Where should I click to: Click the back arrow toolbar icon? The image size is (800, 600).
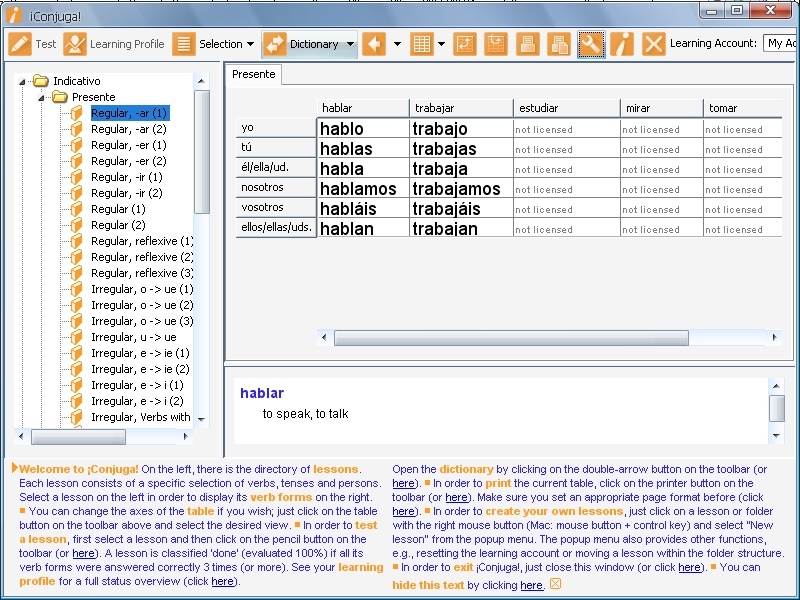pos(374,44)
